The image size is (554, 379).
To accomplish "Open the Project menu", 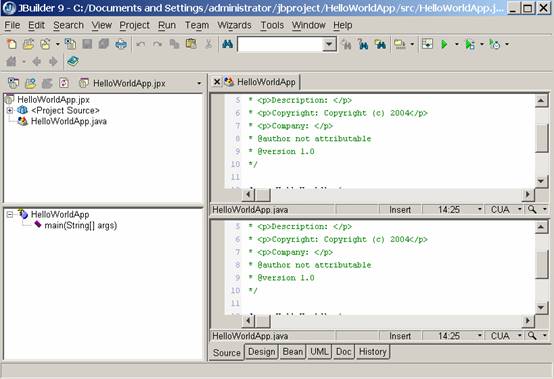I will (134, 25).
